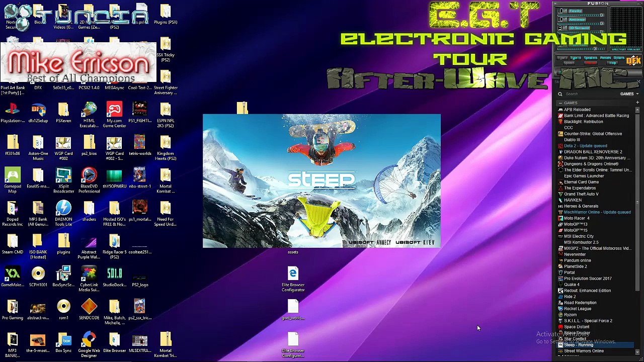
Task: Select the Kingdom Hearts (PS2) archive icon
Action: (x=166, y=147)
